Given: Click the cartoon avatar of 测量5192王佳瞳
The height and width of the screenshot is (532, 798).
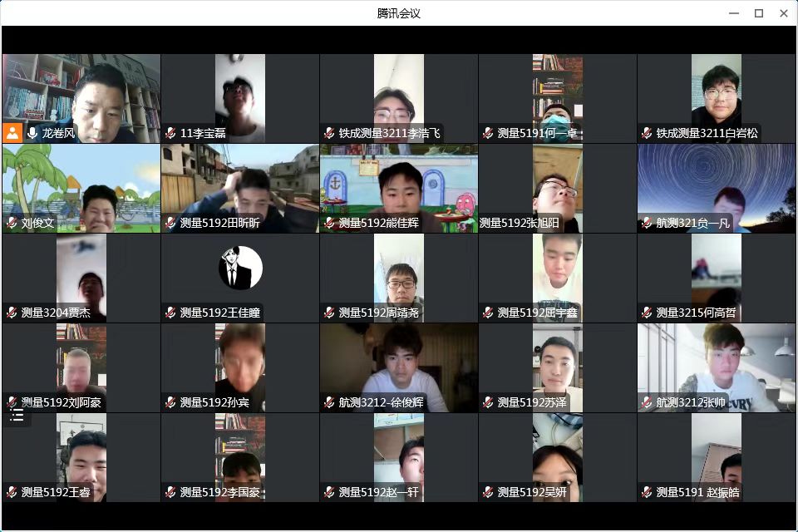Looking at the screenshot, I should pyautogui.click(x=240, y=268).
